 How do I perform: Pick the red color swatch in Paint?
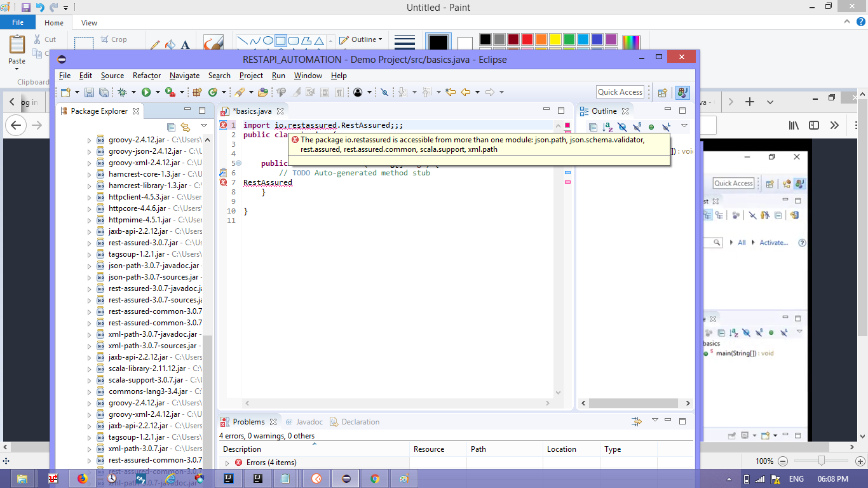click(527, 39)
